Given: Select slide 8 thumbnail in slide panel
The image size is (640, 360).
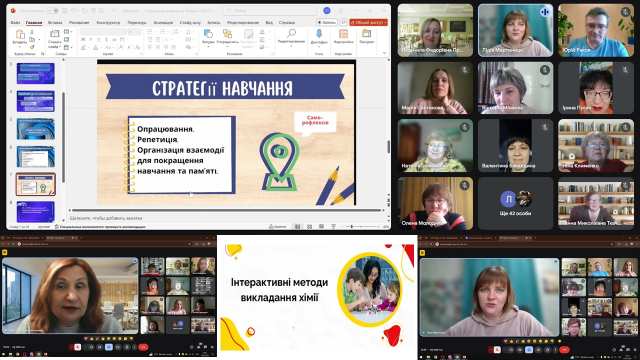Looking at the screenshot, I should 36,212.
